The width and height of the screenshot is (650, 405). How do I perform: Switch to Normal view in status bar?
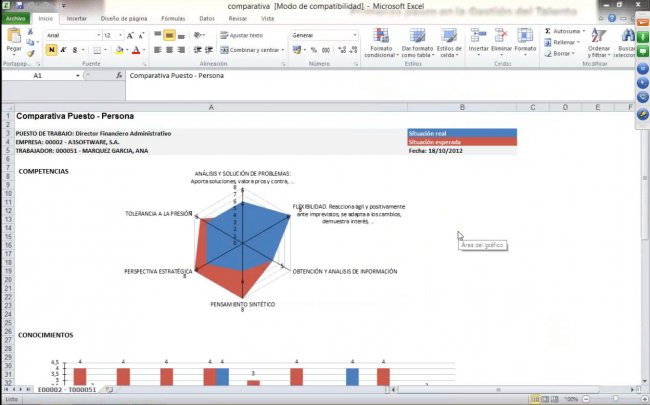pyautogui.click(x=535, y=399)
